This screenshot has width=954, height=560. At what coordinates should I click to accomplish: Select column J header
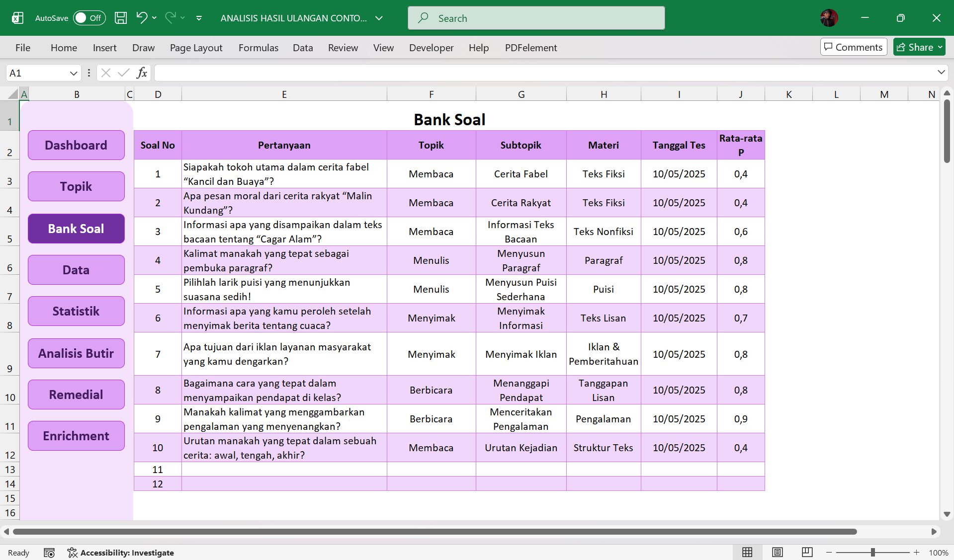coord(740,94)
